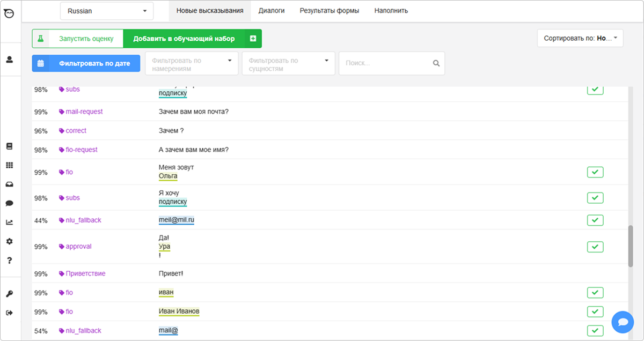Viewport: 644px width, 341px height.
Task: Click the Фильтровать по дате button
Action: coord(86,63)
